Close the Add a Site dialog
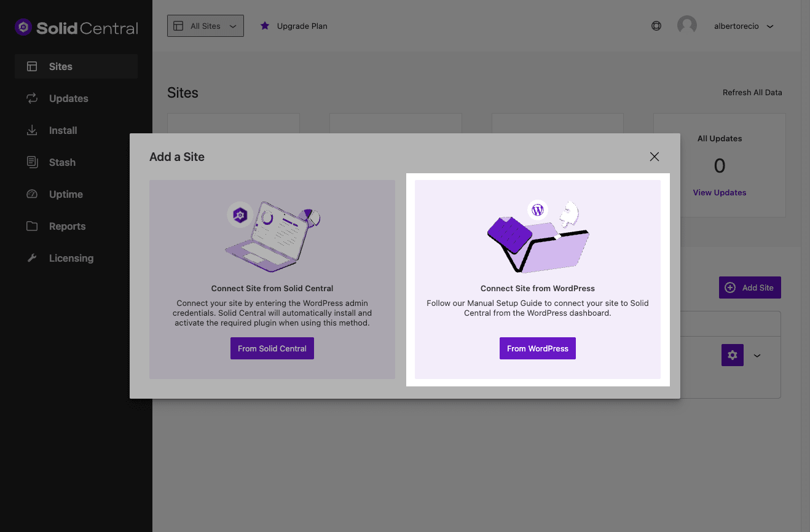This screenshot has width=810, height=532. (x=655, y=157)
